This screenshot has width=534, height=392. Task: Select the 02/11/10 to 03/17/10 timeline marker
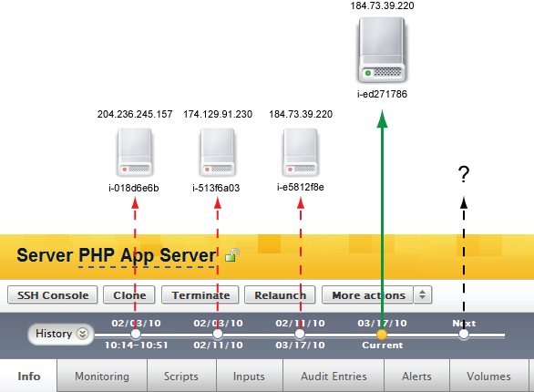pos(300,334)
